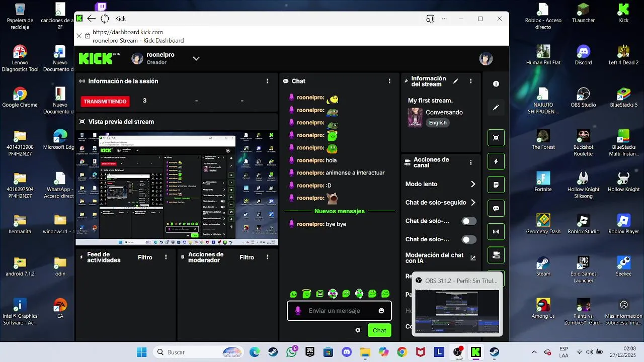Expand the roonelpro Creador channel dropdown
644x362 pixels.
click(x=196, y=58)
